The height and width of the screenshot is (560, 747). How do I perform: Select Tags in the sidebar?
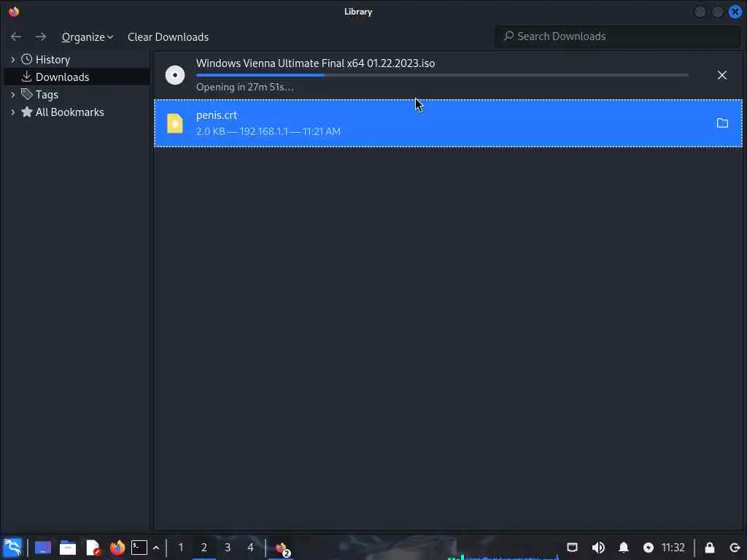tap(47, 95)
